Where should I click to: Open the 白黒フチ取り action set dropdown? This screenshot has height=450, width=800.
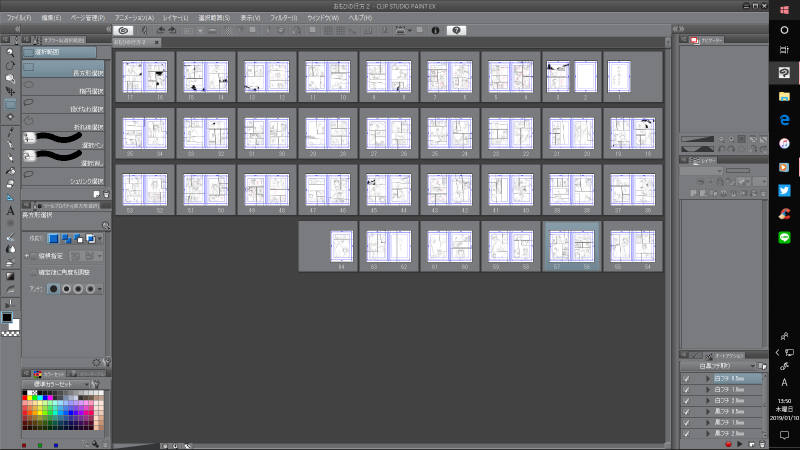[x=718, y=366]
